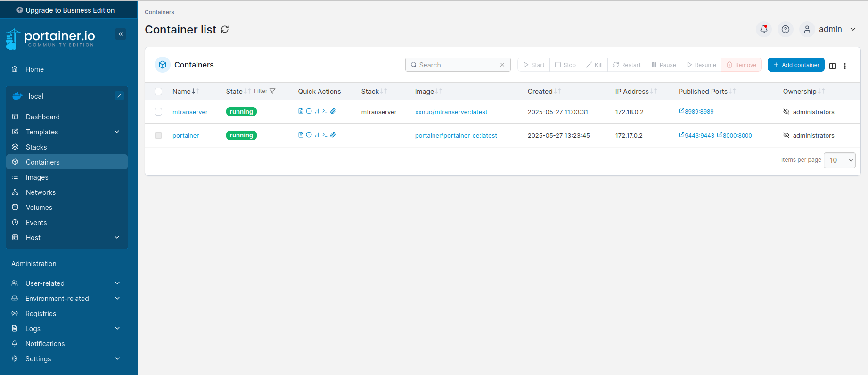Click the Kill button
Image resolution: width=868 pixels, height=375 pixels.
[594, 65]
